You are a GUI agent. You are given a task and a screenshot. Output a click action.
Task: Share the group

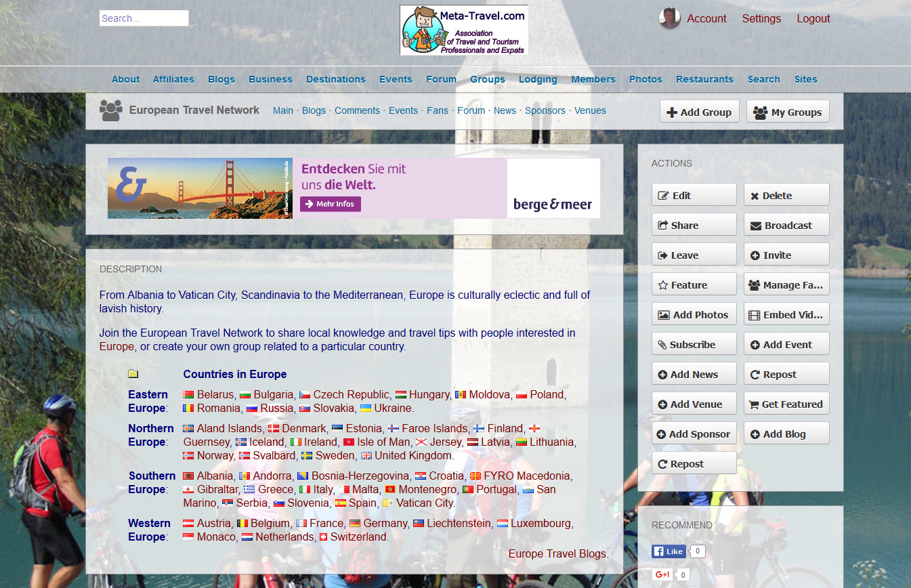click(694, 224)
